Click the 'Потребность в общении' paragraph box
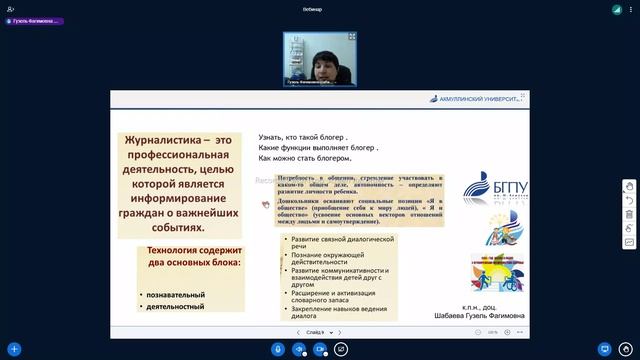The width and height of the screenshot is (640, 360). point(360,200)
